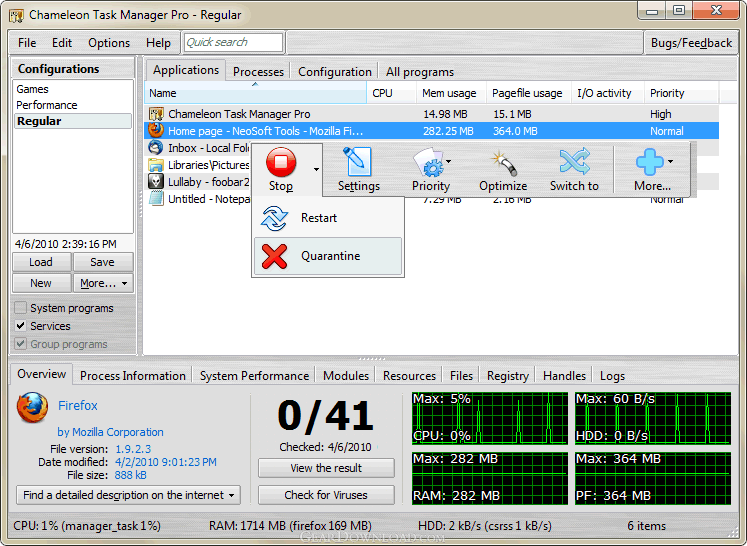Image resolution: width=747 pixels, height=546 pixels.
Task: Click the View the result button
Action: (x=326, y=468)
